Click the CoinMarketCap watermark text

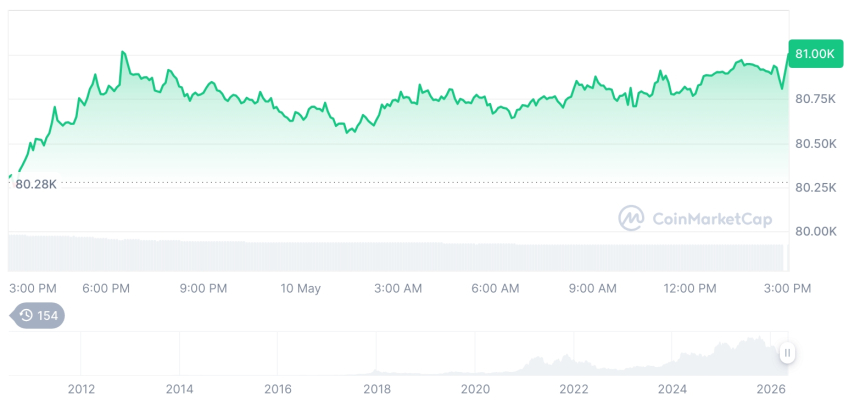coord(712,219)
